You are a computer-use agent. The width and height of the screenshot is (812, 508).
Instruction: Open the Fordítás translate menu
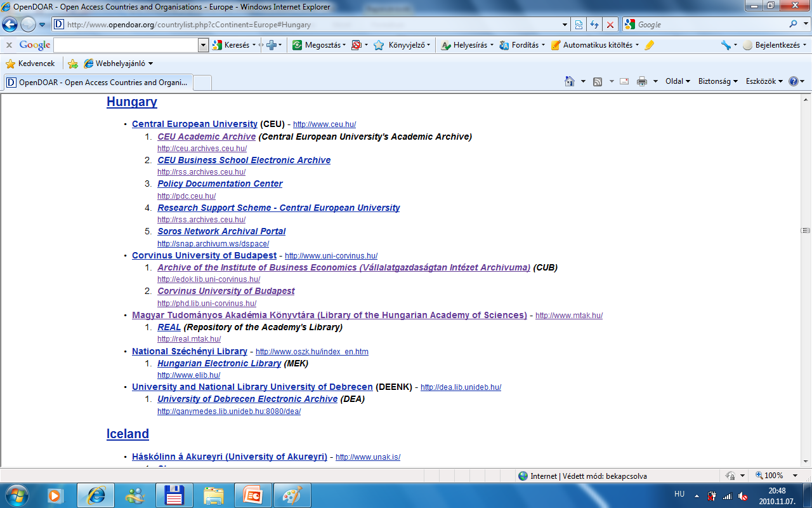coord(521,45)
